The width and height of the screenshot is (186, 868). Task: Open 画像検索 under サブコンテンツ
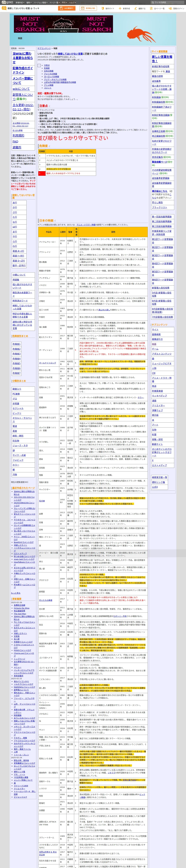[x=156, y=335]
